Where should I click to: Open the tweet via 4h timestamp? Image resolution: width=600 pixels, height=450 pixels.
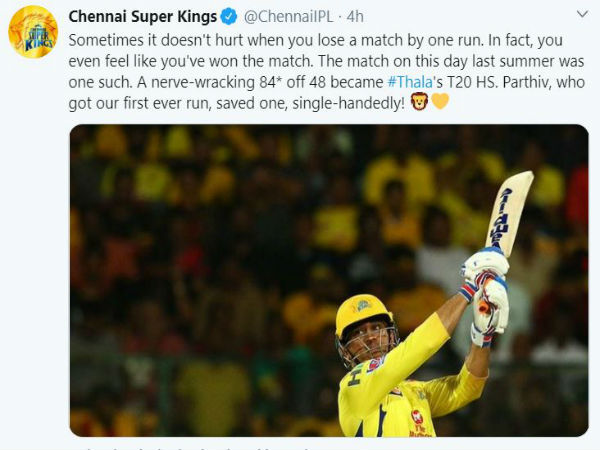[x=355, y=17]
